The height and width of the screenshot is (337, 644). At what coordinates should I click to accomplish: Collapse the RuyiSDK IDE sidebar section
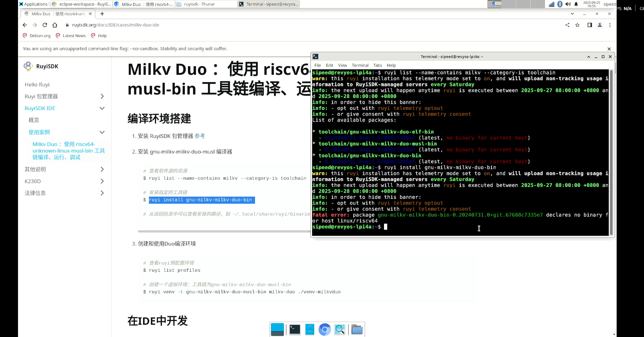click(x=102, y=108)
